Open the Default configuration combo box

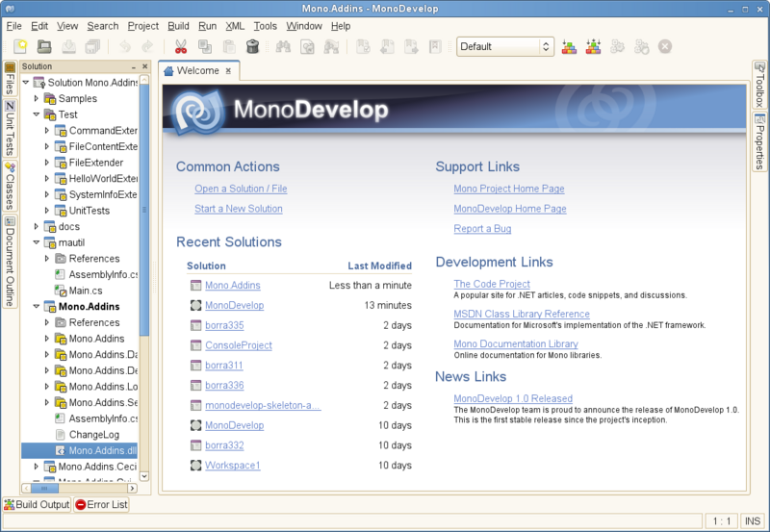click(x=505, y=46)
